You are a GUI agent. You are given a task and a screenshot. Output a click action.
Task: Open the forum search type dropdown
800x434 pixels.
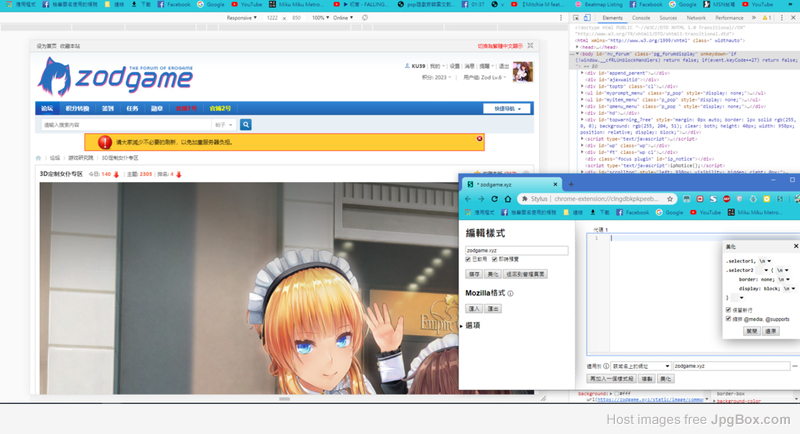[223, 124]
